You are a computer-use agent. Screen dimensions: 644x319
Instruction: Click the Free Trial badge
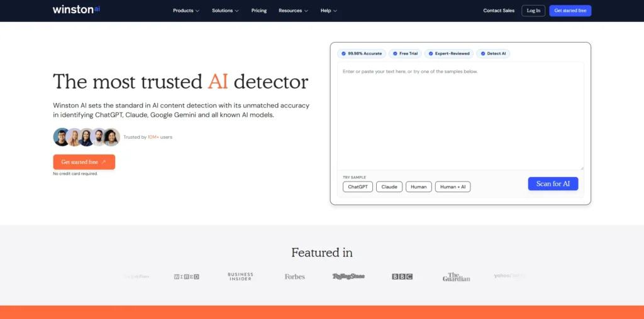coord(405,54)
